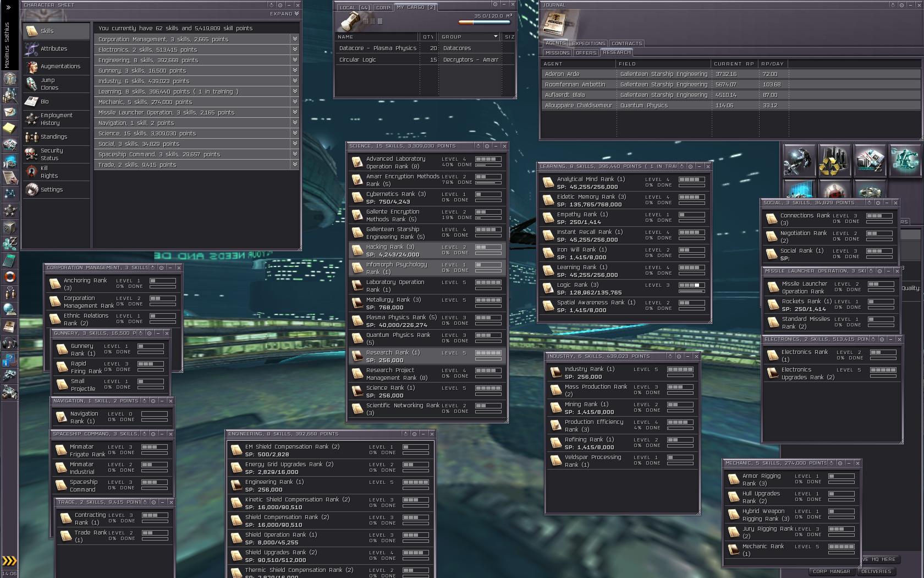Click the Deliveries button

coord(876,571)
